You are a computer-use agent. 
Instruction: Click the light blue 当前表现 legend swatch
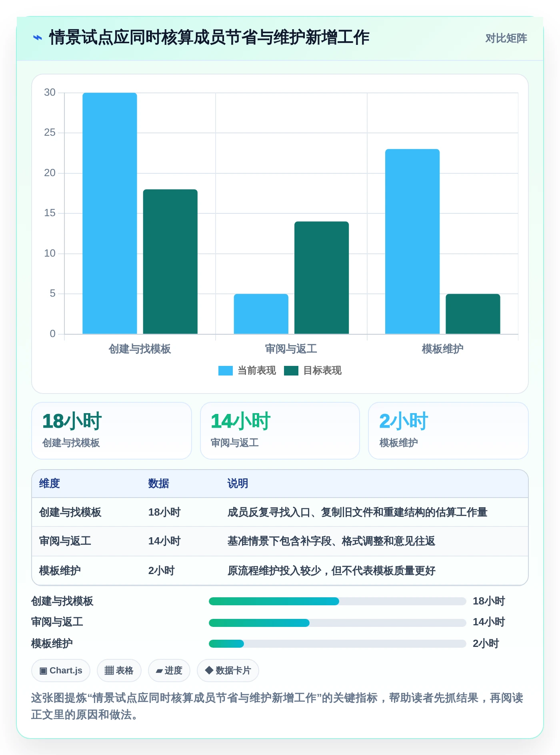225,371
